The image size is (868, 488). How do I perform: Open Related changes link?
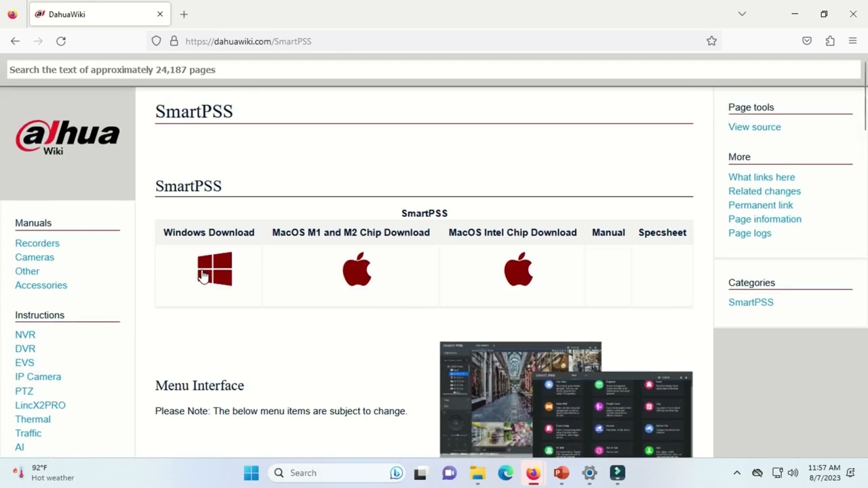point(764,191)
